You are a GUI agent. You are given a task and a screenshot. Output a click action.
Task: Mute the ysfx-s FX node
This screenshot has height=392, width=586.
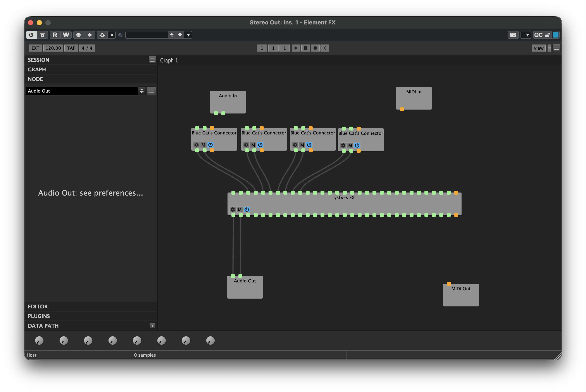(240, 210)
